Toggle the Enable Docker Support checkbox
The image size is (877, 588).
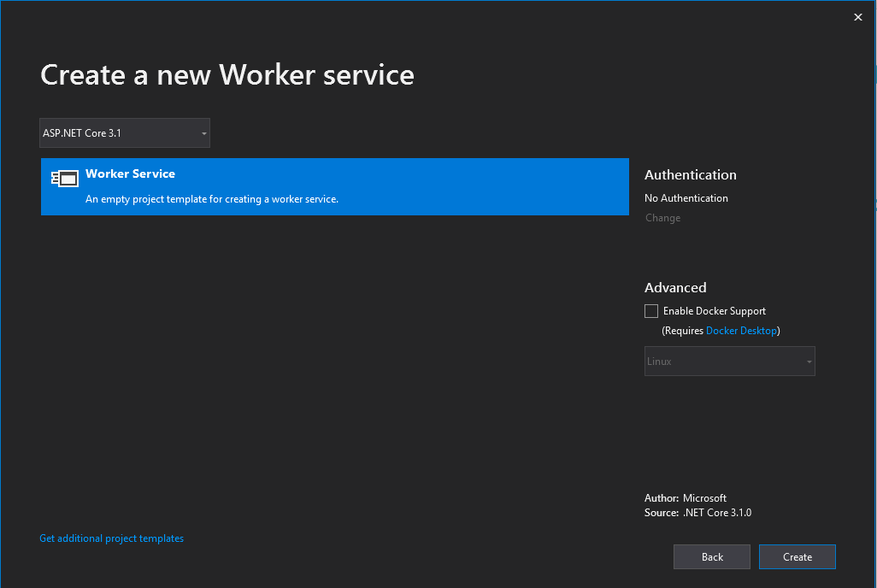tap(650, 310)
